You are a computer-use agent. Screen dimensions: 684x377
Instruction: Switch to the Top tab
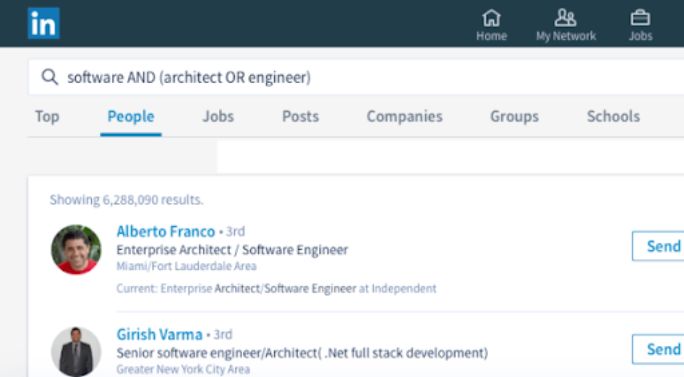(47, 117)
